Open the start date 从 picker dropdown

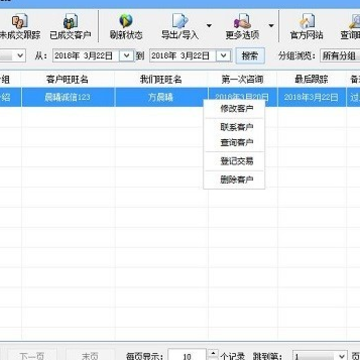point(127,56)
